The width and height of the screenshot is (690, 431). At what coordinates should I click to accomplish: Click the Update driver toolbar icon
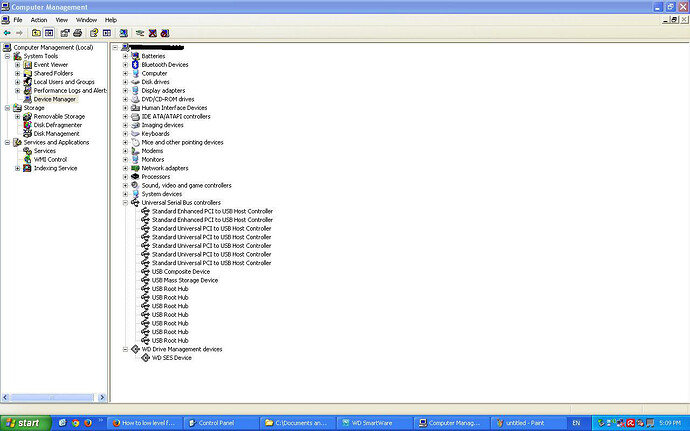pyautogui.click(x=140, y=33)
